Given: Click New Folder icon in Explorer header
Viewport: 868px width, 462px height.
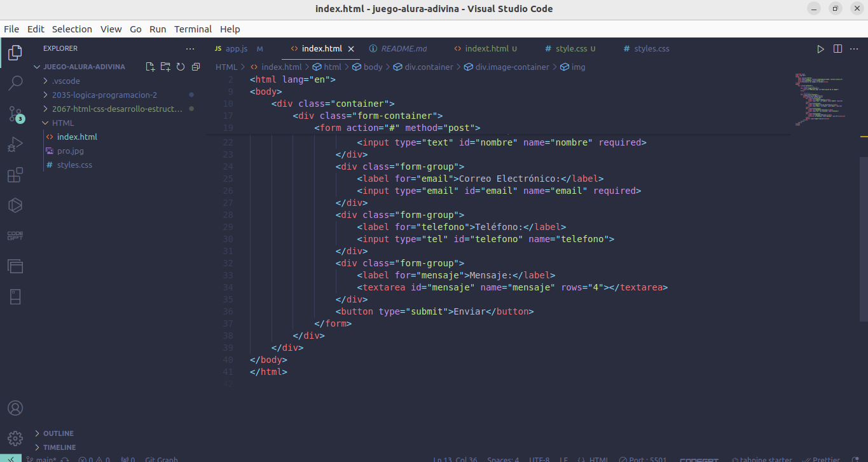Looking at the screenshot, I should pyautogui.click(x=165, y=67).
